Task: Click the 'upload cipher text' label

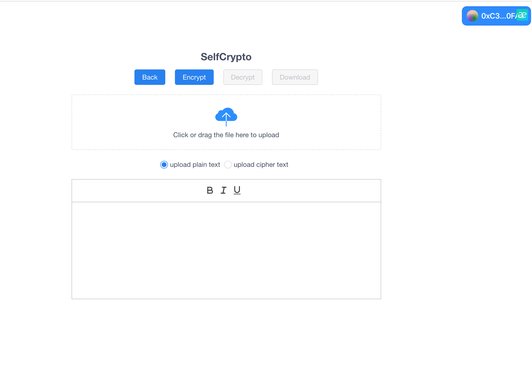Action: tap(261, 165)
